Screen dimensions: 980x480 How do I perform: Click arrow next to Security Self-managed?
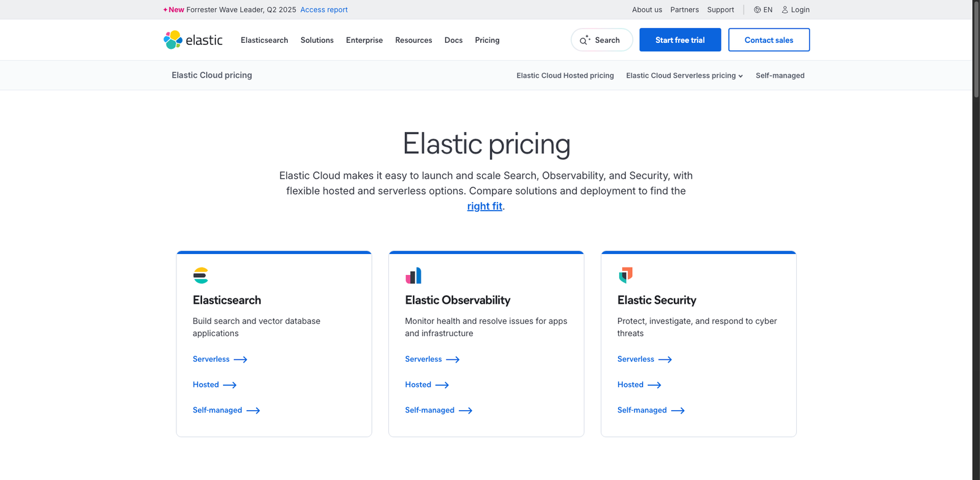pyautogui.click(x=678, y=411)
